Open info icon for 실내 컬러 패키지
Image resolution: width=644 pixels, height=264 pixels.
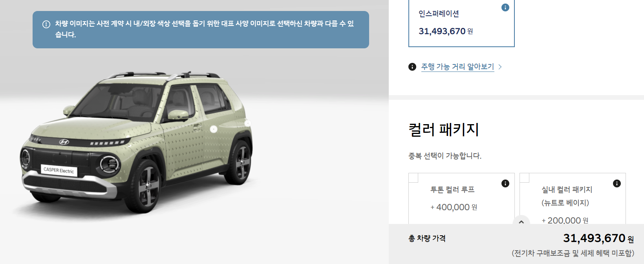click(617, 183)
